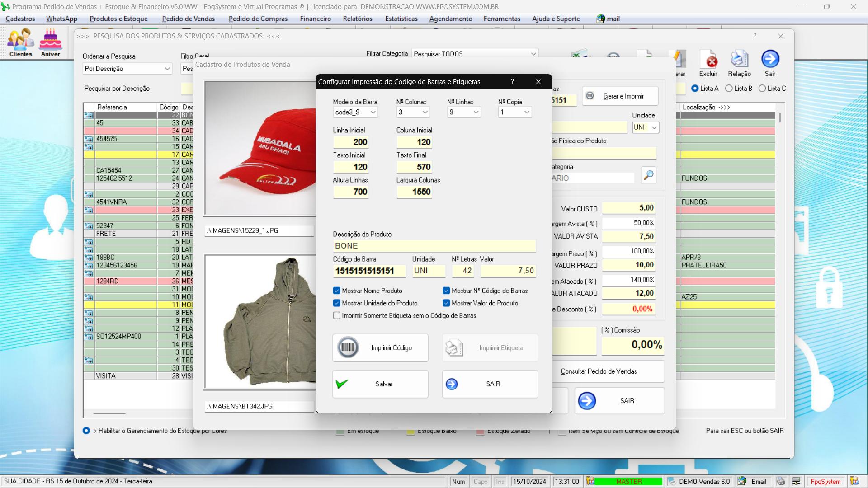Click the yellow Estoque Baixo legend swatch
The width and height of the screenshot is (868, 488).
coord(410,432)
